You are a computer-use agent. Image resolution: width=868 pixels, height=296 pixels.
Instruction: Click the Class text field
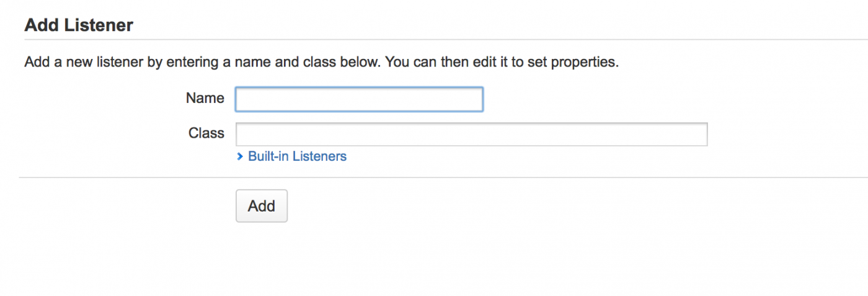(471, 134)
